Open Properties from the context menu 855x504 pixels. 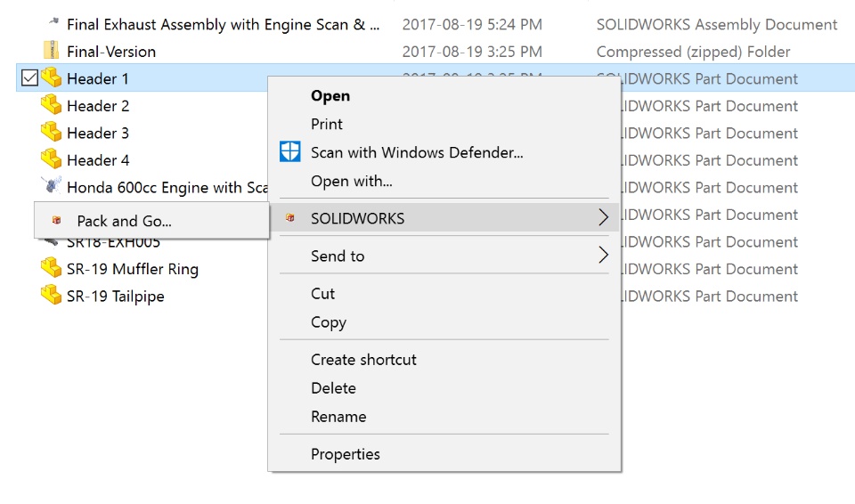click(x=346, y=454)
